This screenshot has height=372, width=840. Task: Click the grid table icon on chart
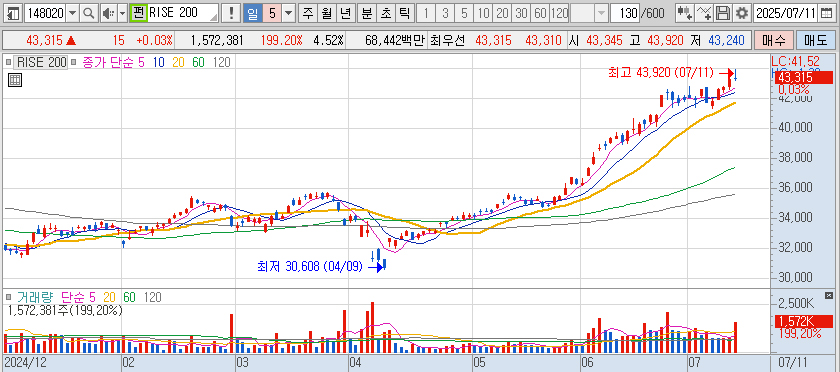pyautogui.click(x=15, y=80)
